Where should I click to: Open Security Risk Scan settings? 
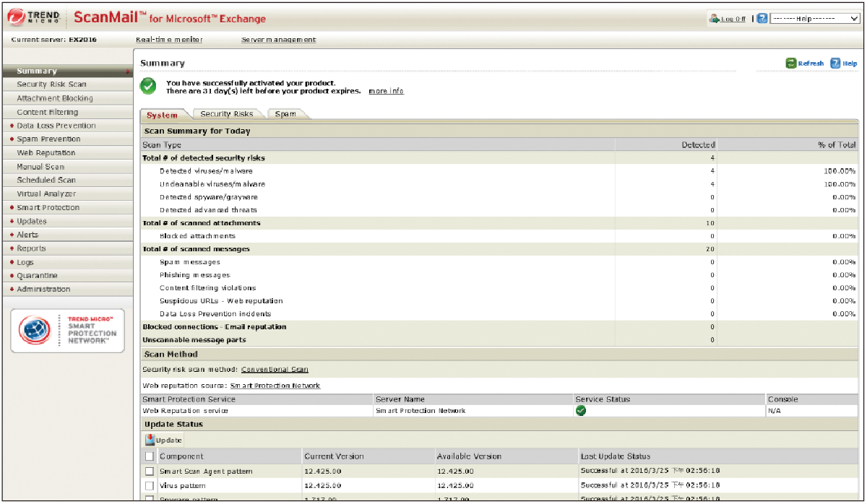(x=67, y=84)
